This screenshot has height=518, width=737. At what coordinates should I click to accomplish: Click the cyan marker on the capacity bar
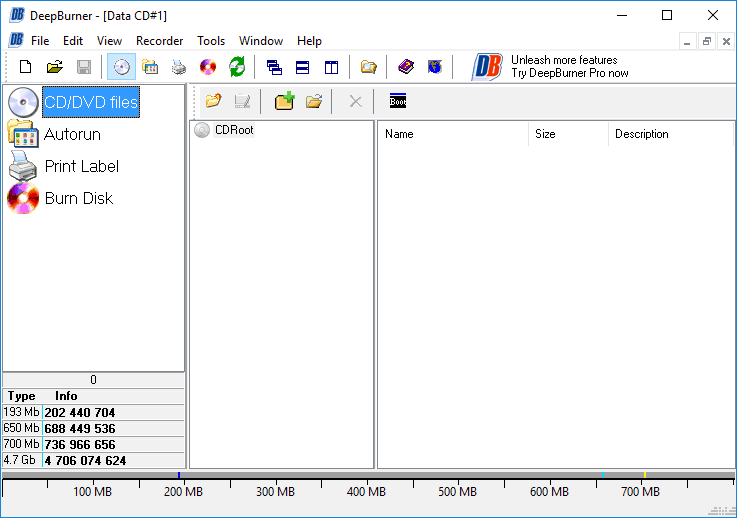click(x=603, y=475)
